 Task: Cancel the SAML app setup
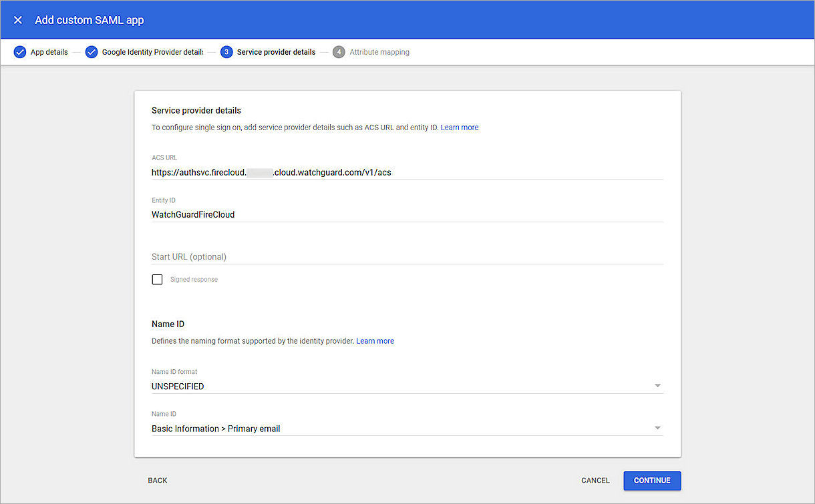coord(595,480)
